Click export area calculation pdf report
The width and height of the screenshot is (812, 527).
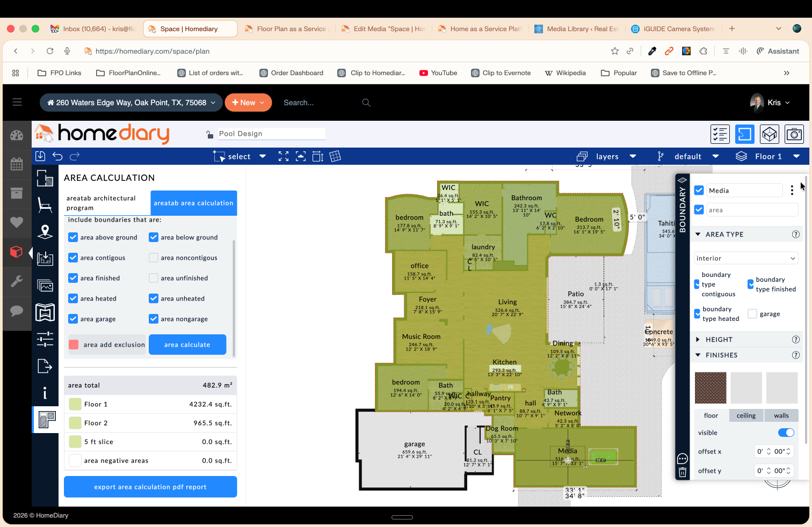(x=150, y=487)
